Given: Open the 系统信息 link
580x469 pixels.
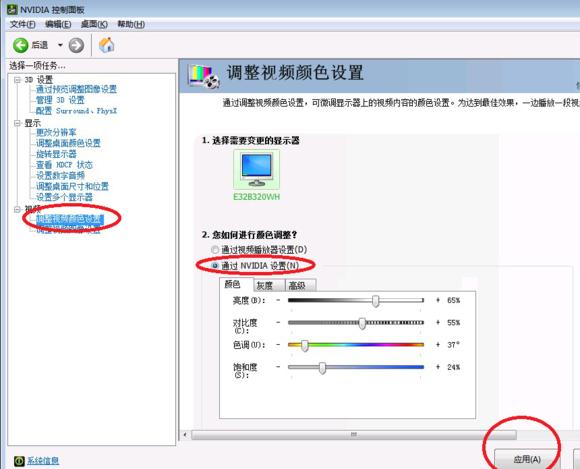Looking at the screenshot, I should pos(43,461).
